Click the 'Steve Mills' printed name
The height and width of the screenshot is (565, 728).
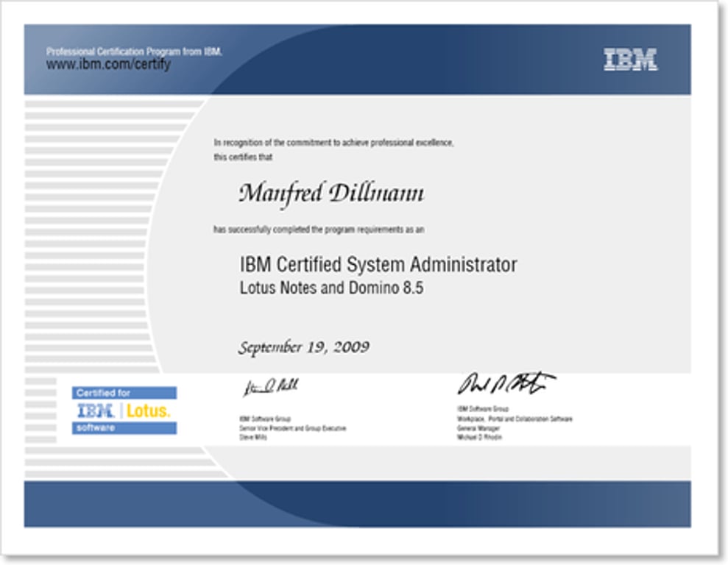pyautogui.click(x=253, y=437)
